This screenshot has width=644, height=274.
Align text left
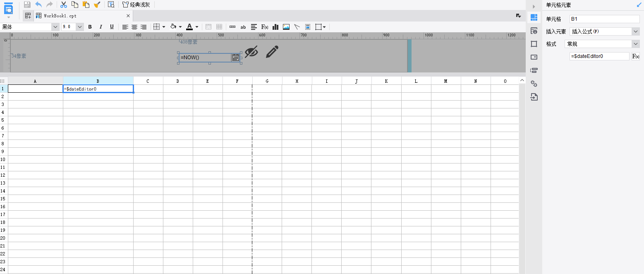pos(125,27)
